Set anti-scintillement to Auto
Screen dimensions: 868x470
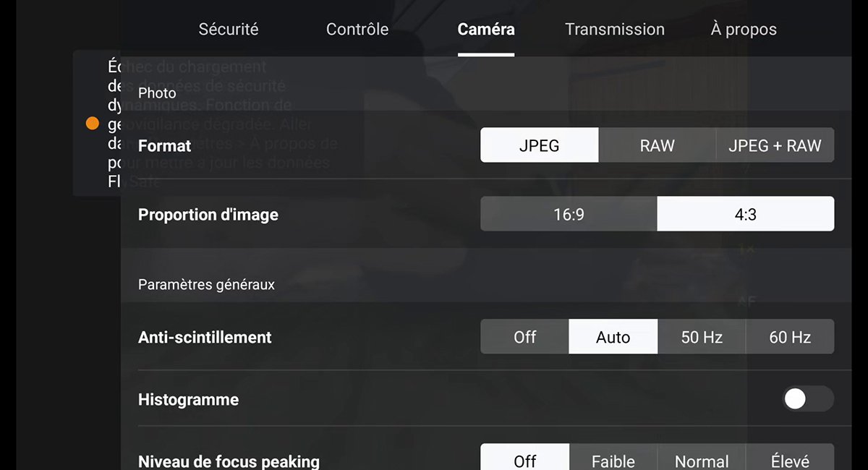(613, 337)
